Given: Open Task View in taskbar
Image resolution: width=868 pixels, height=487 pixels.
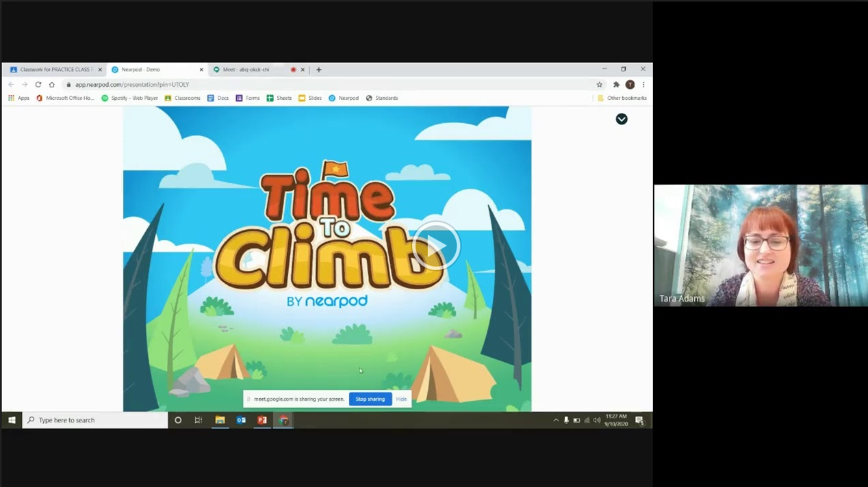Looking at the screenshot, I should point(199,420).
